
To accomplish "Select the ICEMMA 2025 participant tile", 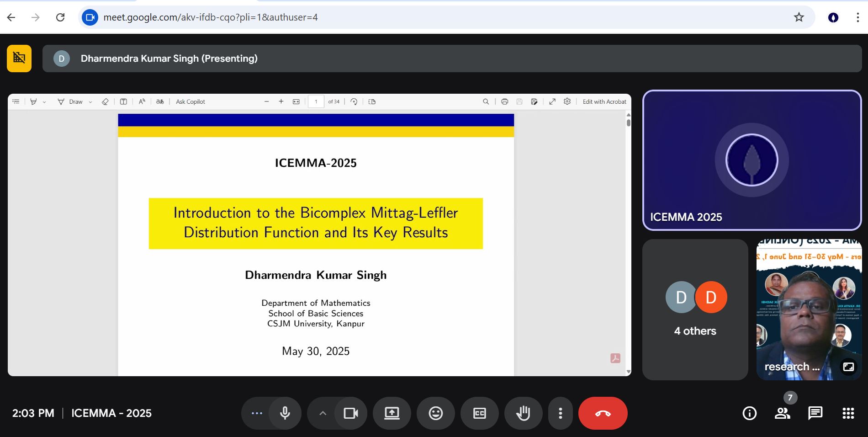I will (x=752, y=160).
